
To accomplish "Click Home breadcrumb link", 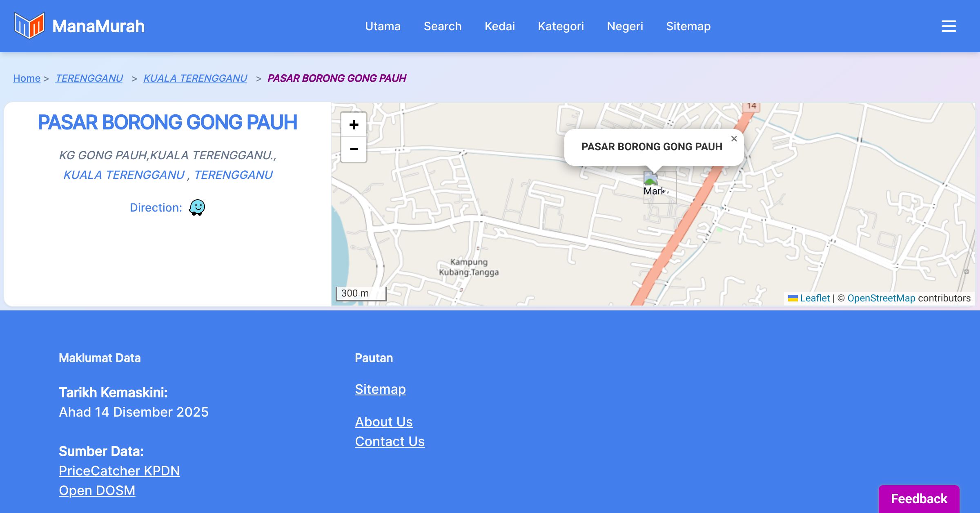I will point(27,78).
